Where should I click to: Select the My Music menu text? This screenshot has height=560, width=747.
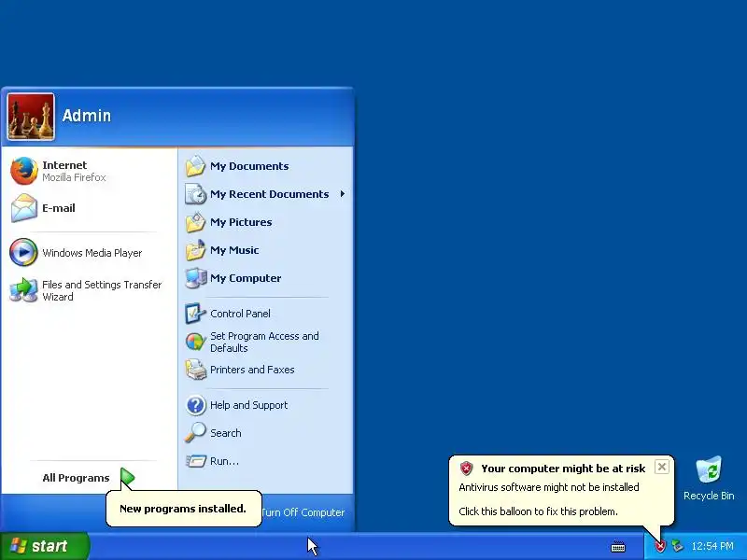[234, 250]
